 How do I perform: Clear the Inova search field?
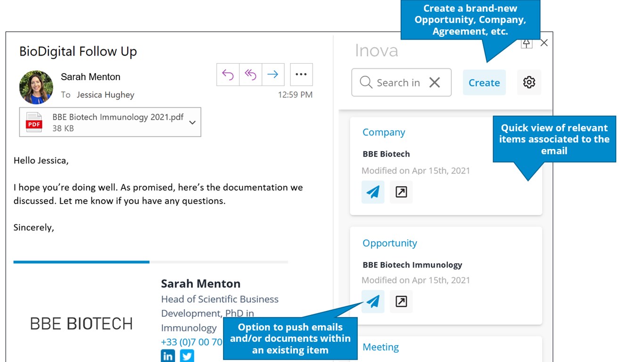[x=435, y=82]
